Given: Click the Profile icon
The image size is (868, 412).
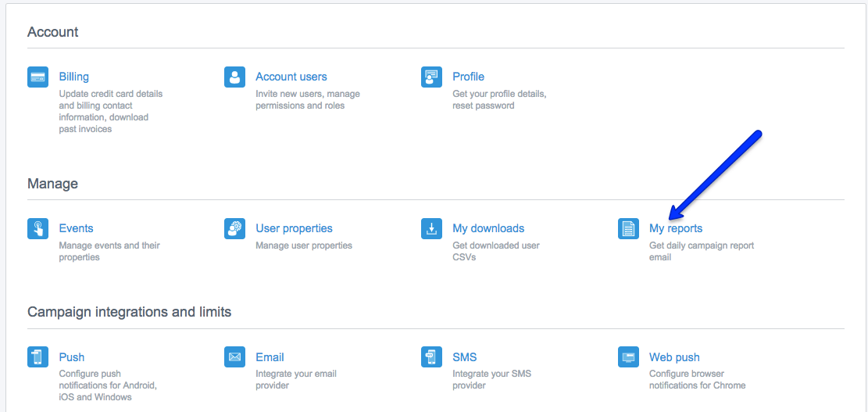Looking at the screenshot, I should (x=431, y=77).
